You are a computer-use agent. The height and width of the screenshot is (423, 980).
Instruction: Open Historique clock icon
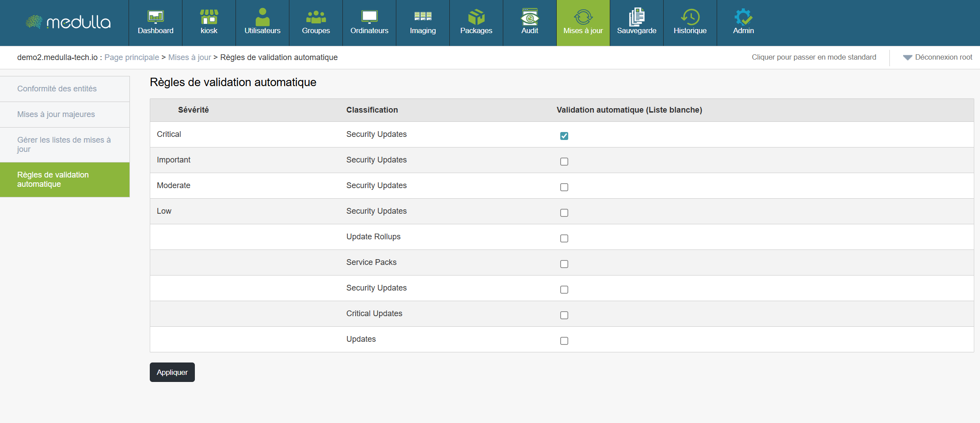pyautogui.click(x=690, y=17)
